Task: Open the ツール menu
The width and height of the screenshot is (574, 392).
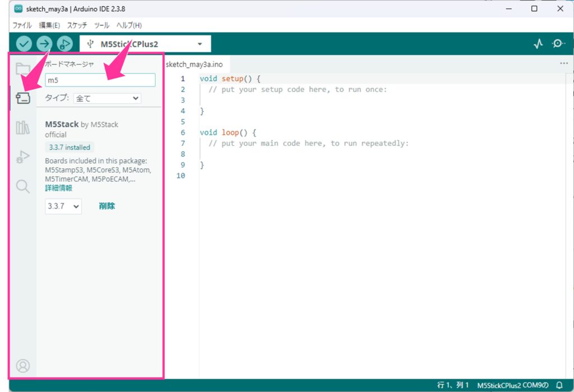Action: (101, 25)
